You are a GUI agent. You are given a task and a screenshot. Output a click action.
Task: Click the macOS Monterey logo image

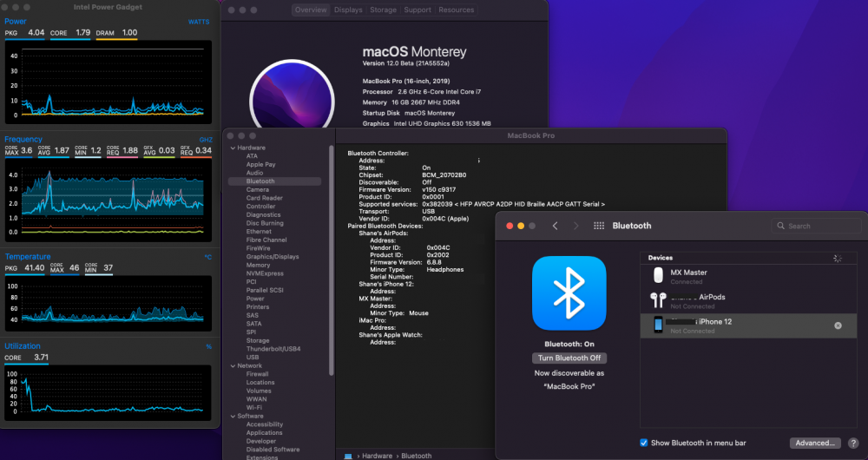[292, 95]
